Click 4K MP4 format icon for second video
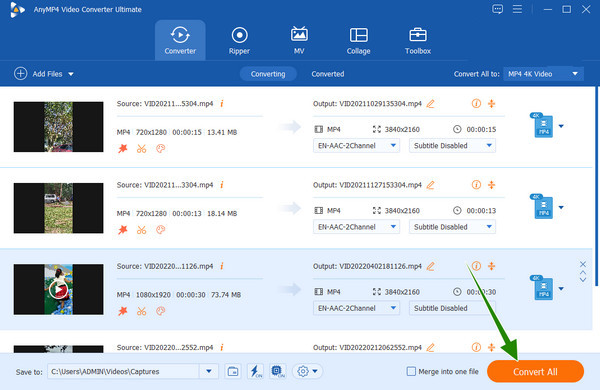Image resolution: width=600 pixels, height=390 pixels. pyautogui.click(x=542, y=207)
